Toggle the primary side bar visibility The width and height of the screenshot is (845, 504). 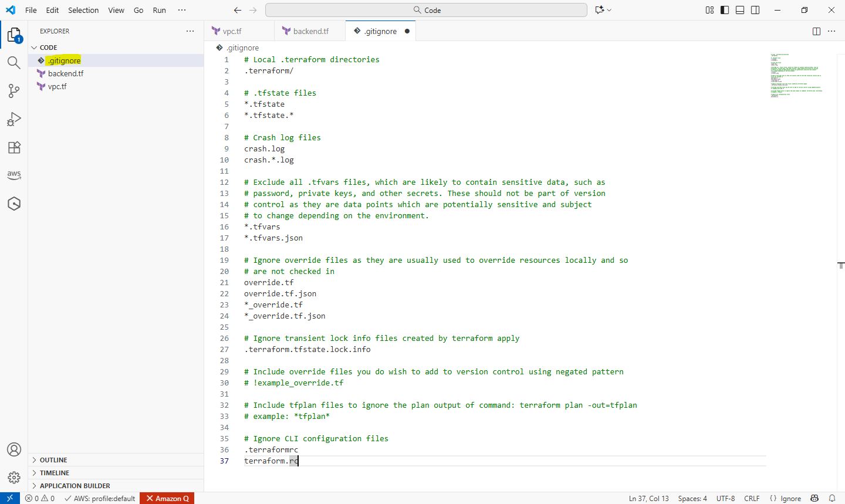(725, 10)
